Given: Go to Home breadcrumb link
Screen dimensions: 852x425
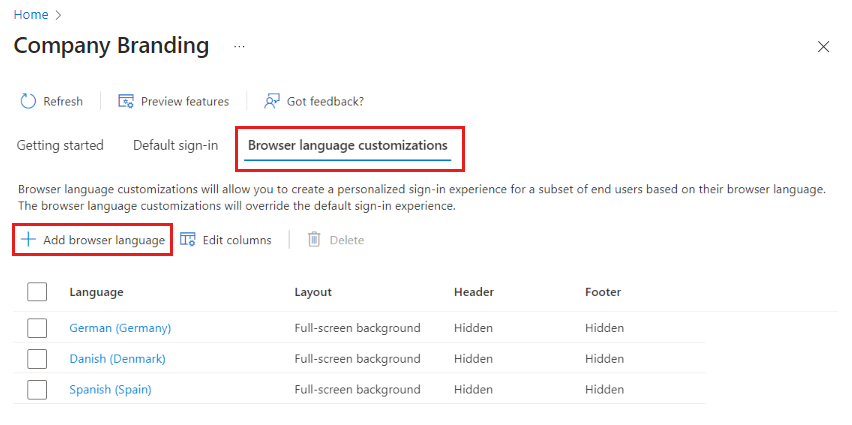Looking at the screenshot, I should pos(31,15).
